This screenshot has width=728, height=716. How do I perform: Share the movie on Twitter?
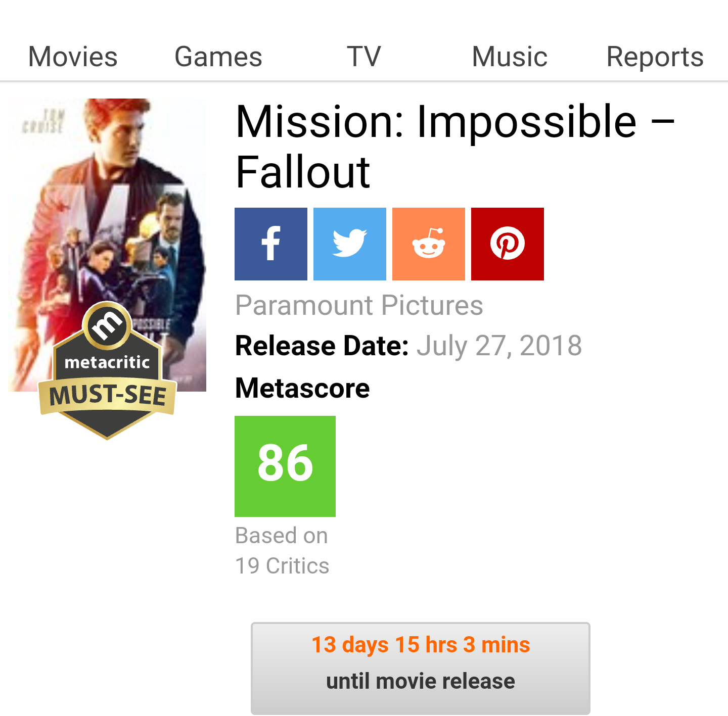(350, 244)
